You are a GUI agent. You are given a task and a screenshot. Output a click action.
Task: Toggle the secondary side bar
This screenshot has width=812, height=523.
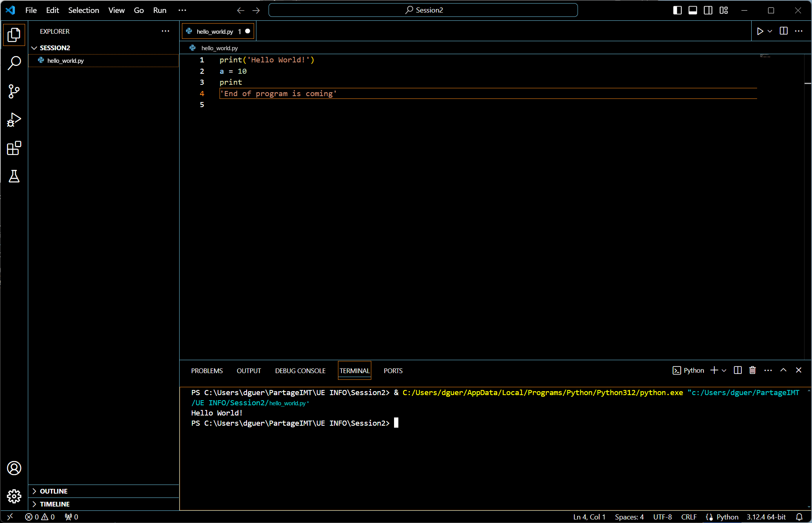(708, 10)
